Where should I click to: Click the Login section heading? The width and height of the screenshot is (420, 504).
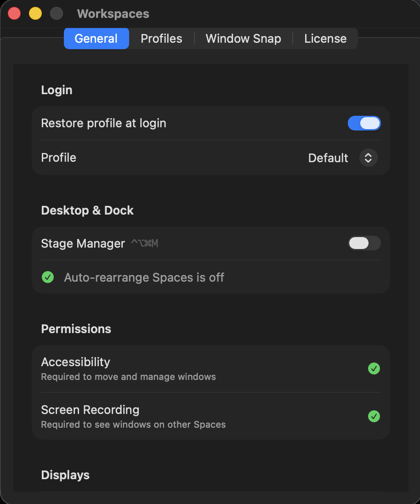(57, 90)
